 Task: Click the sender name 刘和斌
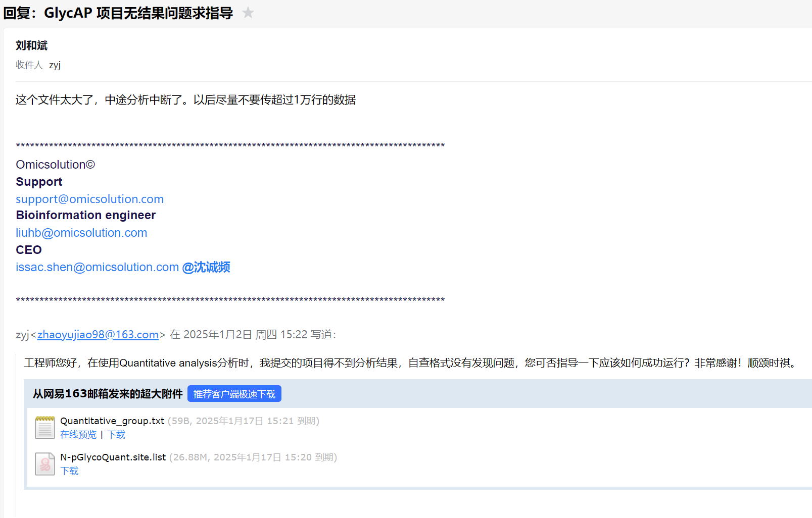tap(31, 45)
